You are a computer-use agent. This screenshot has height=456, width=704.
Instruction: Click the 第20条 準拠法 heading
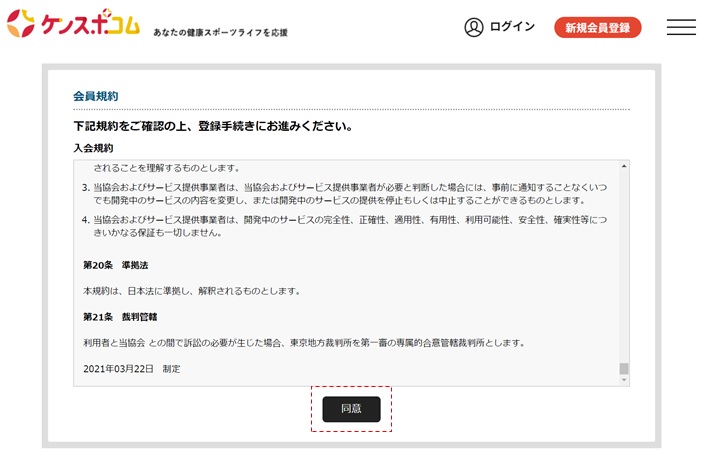(x=115, y=265)
